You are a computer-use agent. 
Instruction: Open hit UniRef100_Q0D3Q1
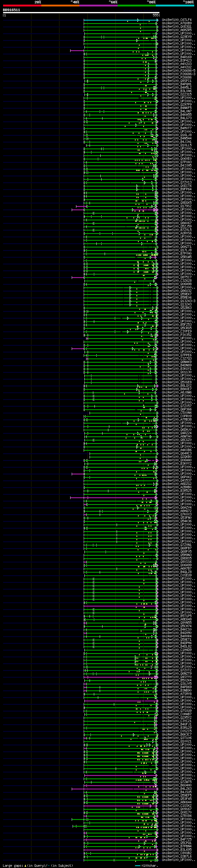[x=177, y=26]
